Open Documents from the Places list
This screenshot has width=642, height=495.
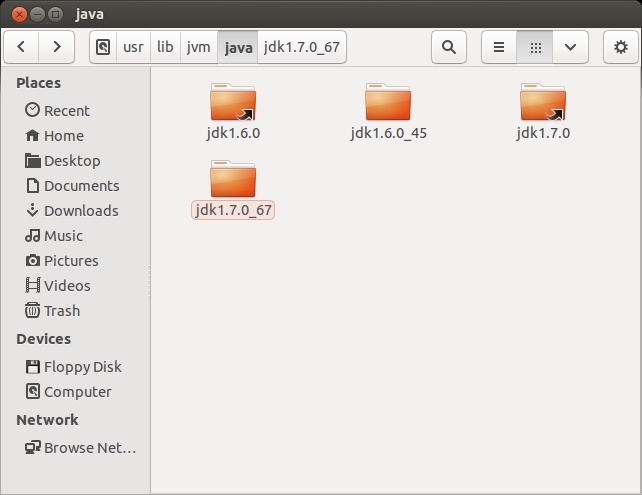point(81,186)
